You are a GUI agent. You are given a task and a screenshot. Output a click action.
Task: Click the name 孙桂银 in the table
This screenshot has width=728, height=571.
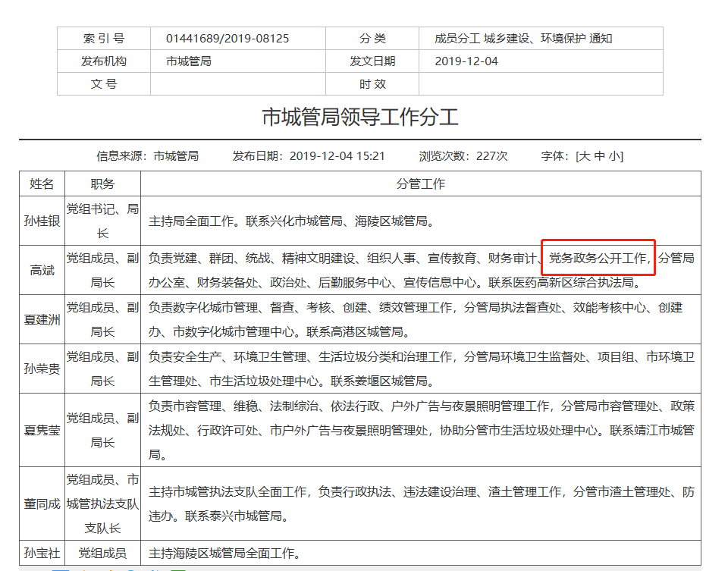click(42, 221)
